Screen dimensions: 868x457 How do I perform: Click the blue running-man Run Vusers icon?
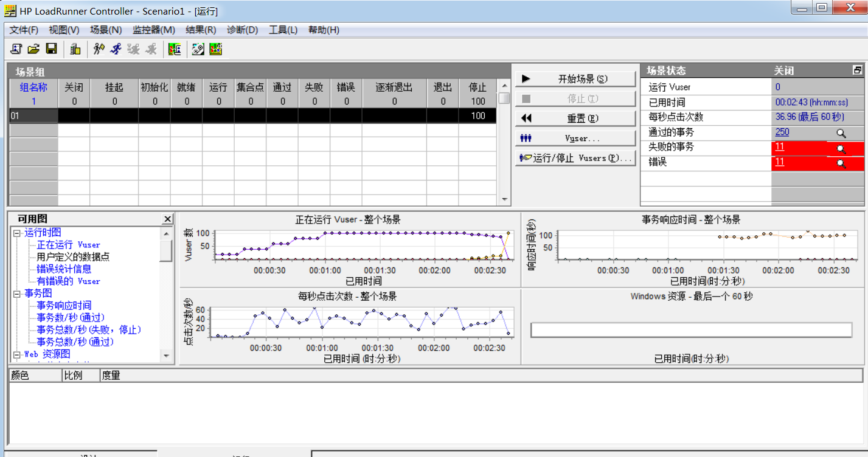coord(116,49)
